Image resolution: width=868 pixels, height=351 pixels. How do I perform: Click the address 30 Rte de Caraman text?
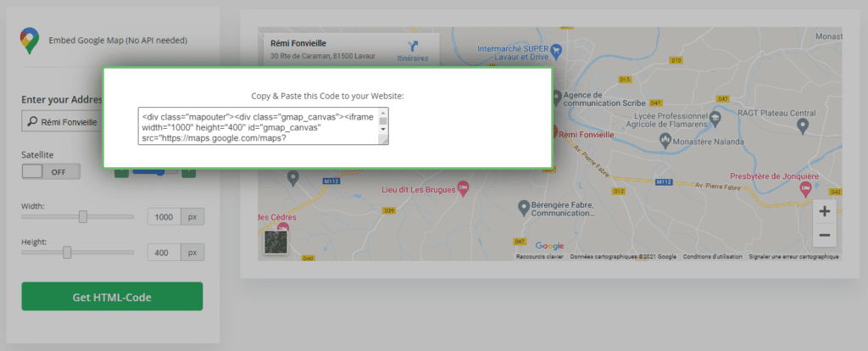click(323, 56)
